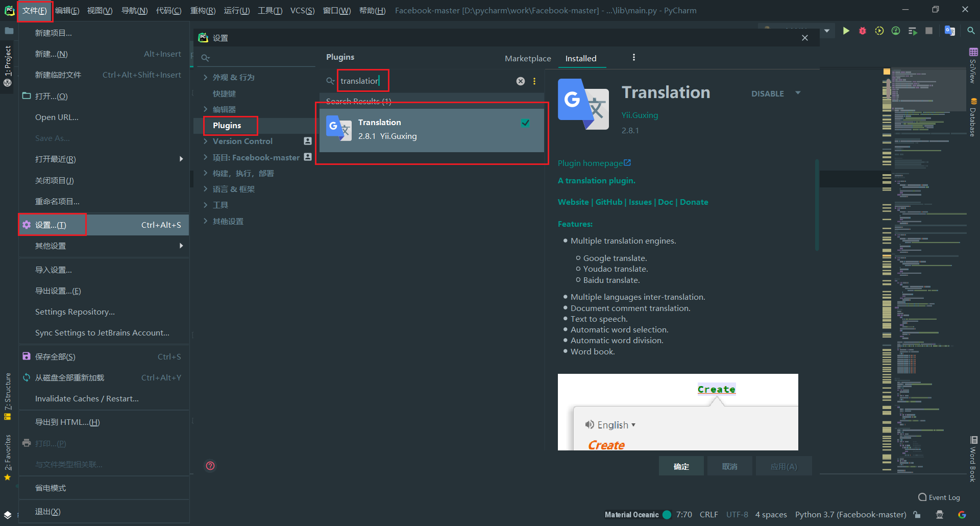Screen dimensions: 980x526
Task: Select Plugins in settings tree
Action: click(x=227, y=126)
